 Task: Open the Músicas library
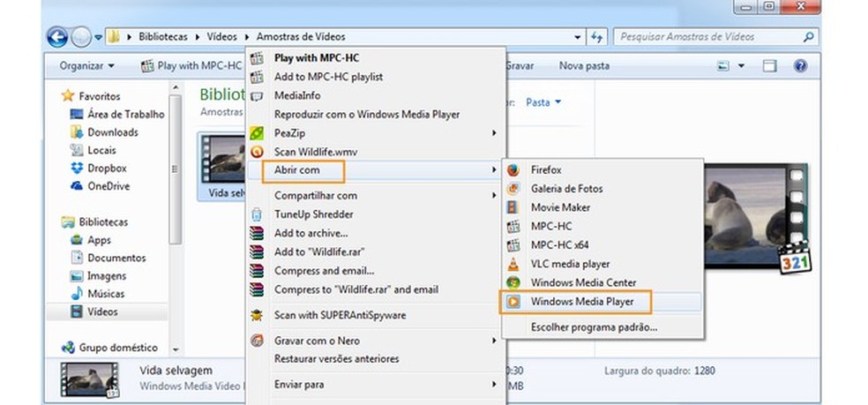pos(97,294)
